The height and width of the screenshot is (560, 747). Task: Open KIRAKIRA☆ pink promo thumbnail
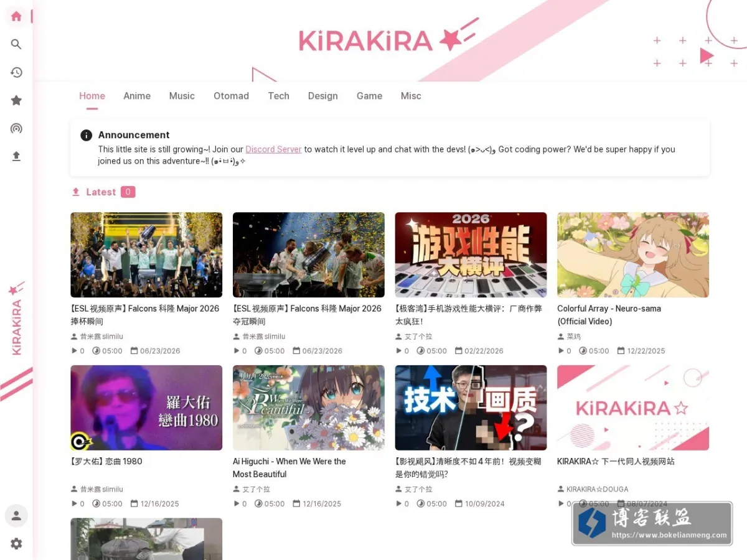(633, 408)
